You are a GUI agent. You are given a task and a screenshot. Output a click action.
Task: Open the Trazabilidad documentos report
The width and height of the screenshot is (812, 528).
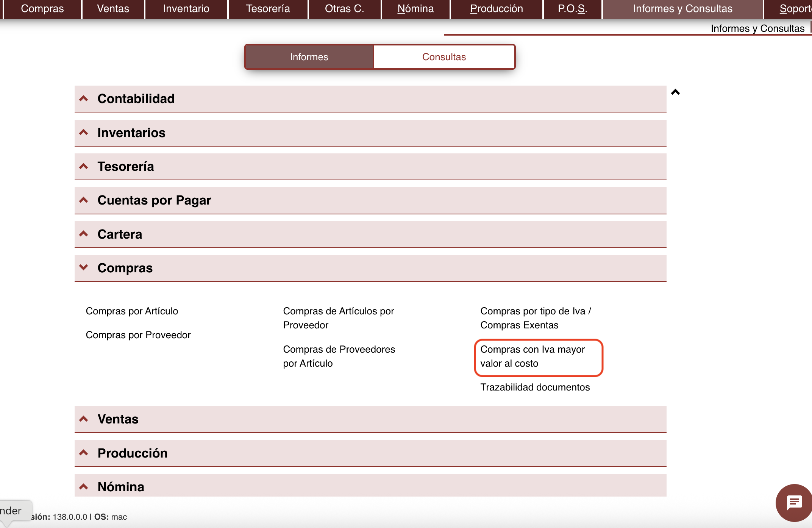tap(535, 387)
